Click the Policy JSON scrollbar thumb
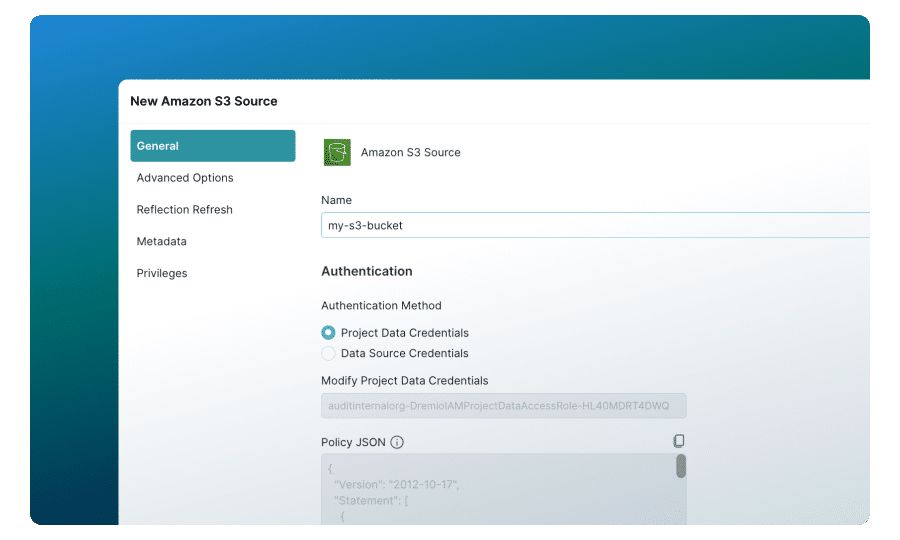900x540 pixels. (681, 466)
